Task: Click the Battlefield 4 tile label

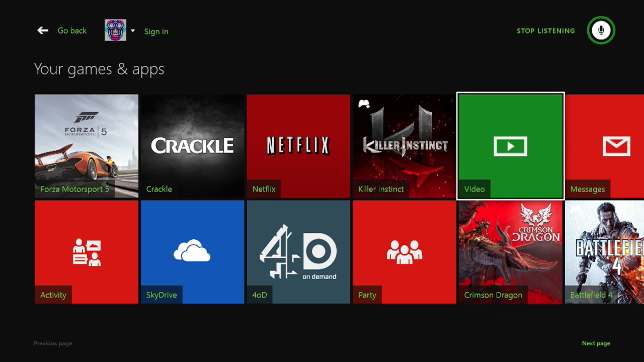Action: coord(591,295)
